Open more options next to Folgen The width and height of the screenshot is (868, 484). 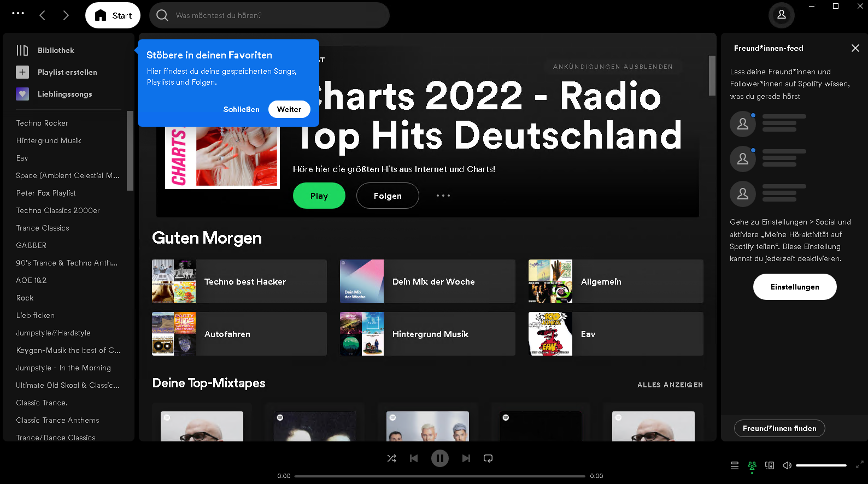coord(443,196)
